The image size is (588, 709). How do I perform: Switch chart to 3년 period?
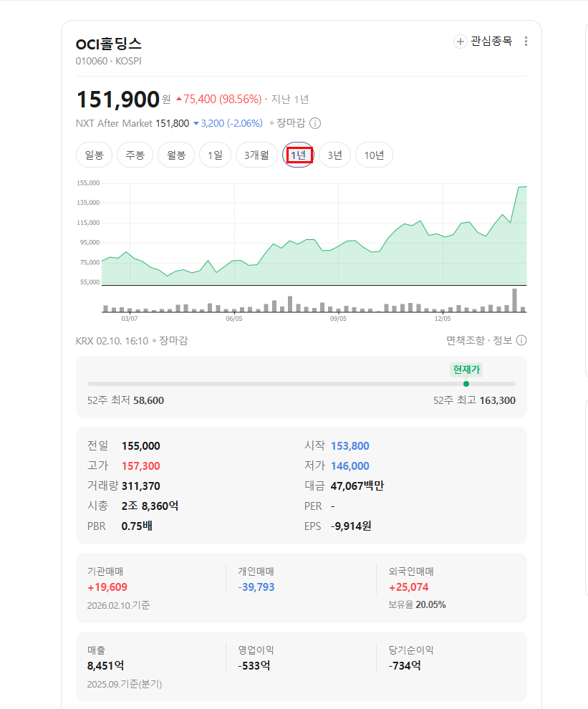pyautogui.click(x=334, y=155)
